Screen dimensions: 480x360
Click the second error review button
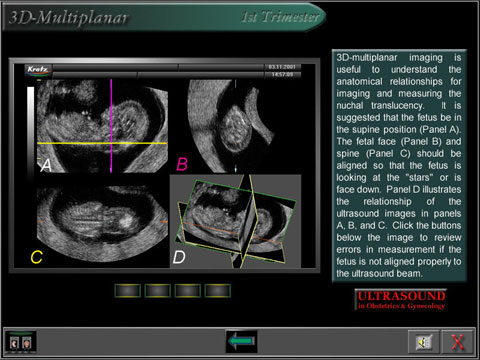158,291
